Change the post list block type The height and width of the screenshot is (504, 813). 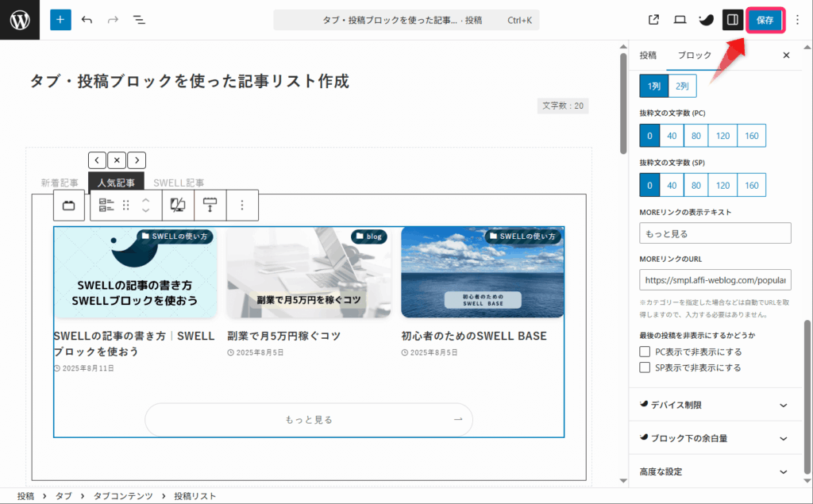106,206
